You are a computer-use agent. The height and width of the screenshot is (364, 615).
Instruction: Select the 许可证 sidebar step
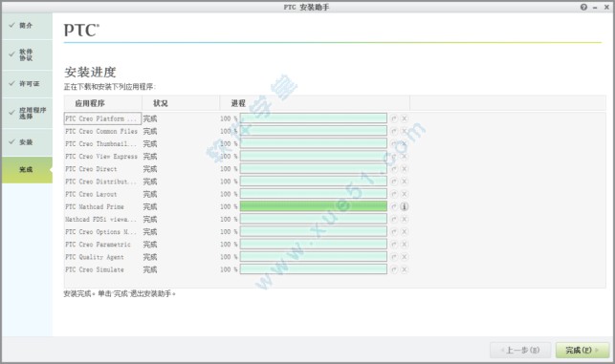tap(27, 84)
